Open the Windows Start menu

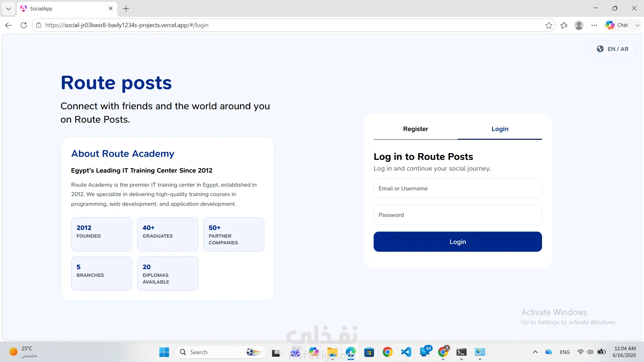(x=164, y=352)
